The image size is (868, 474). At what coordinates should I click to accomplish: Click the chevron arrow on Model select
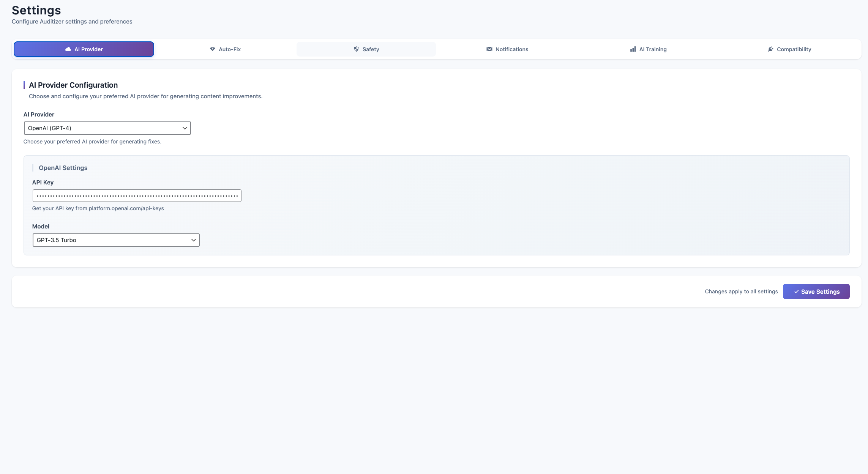coord(194,240)
